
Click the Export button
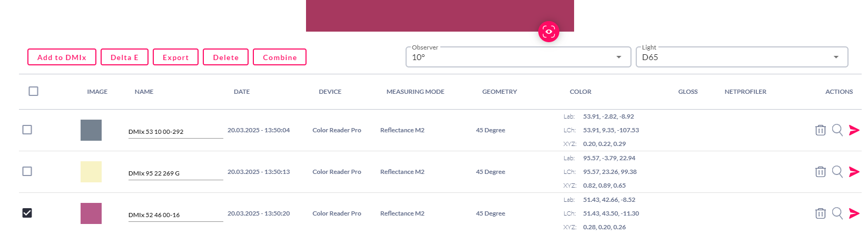[x=175, y=57]
